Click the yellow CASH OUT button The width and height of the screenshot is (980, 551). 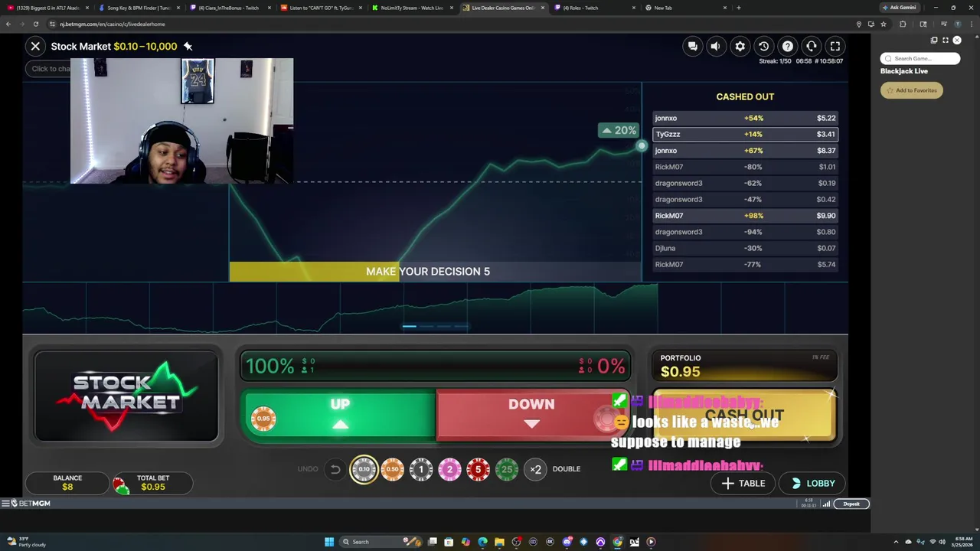[744, 415]
